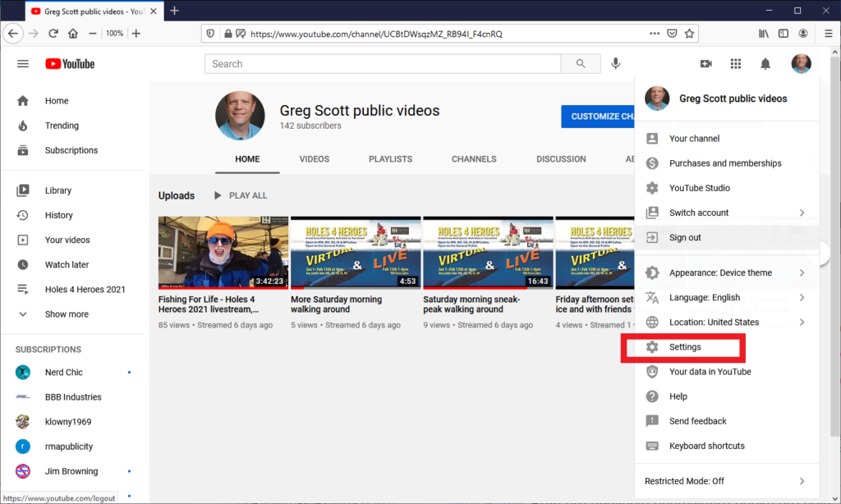The width and height of the screenshot is (841, 504).
Task: Open the notifications bell
Action: (765, 64)
